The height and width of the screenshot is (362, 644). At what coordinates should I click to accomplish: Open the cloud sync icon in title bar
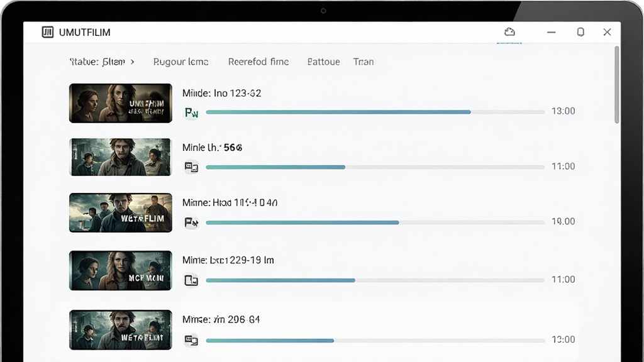(x=509, y=32)
